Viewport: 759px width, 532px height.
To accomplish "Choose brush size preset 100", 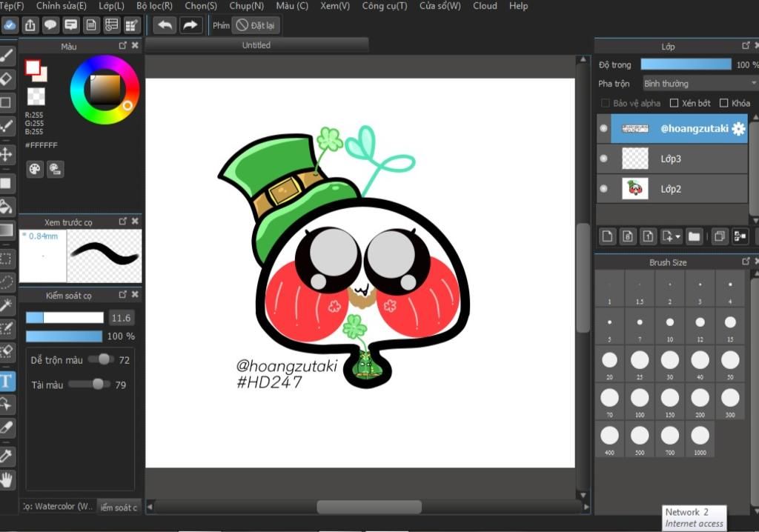I will click(640, 402).
